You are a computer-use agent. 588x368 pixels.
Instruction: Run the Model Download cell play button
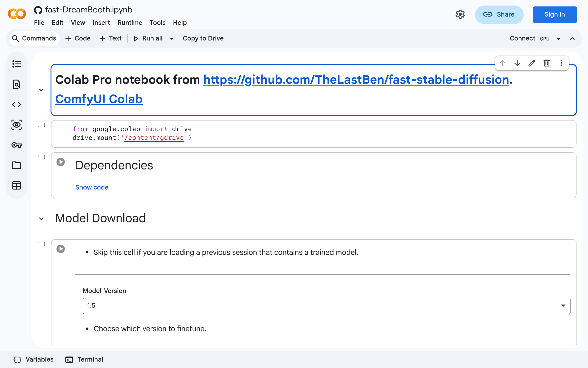[60, 249]
